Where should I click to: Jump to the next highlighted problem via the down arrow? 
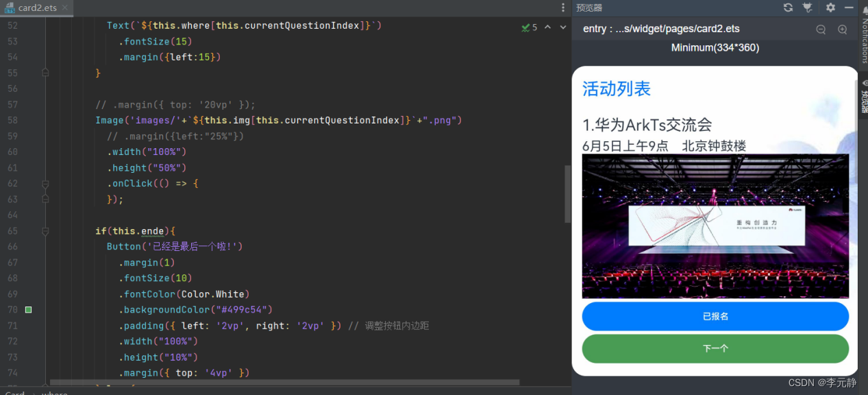point(563,27)
